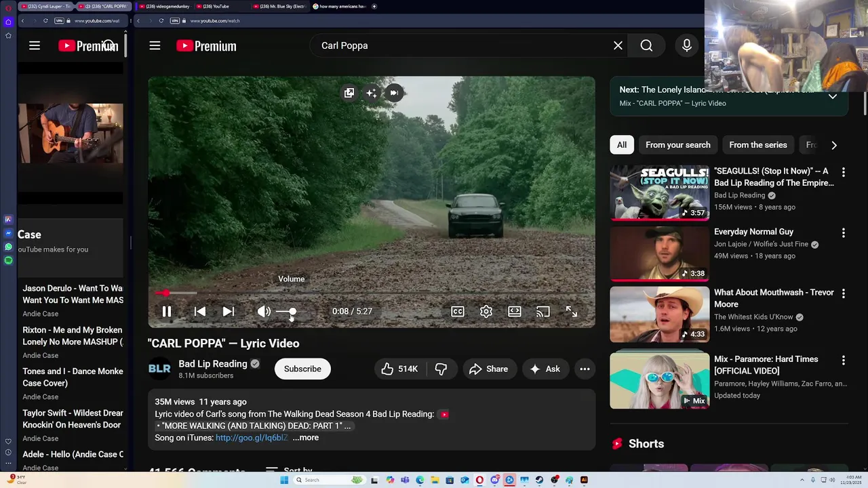868x488 pixels.
Task: Open the goo.gl iTunes link
Action: (x=252, y=438)
